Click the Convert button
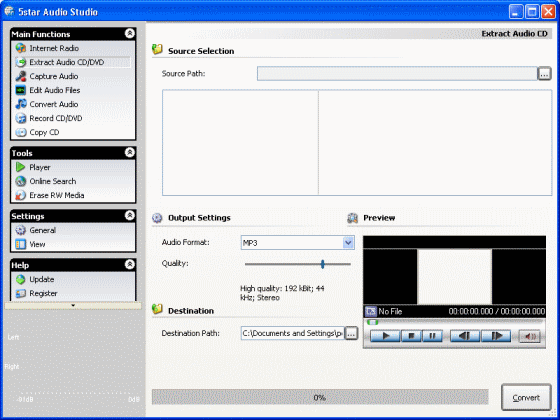The image size is (560, 420). pos(526,398)
